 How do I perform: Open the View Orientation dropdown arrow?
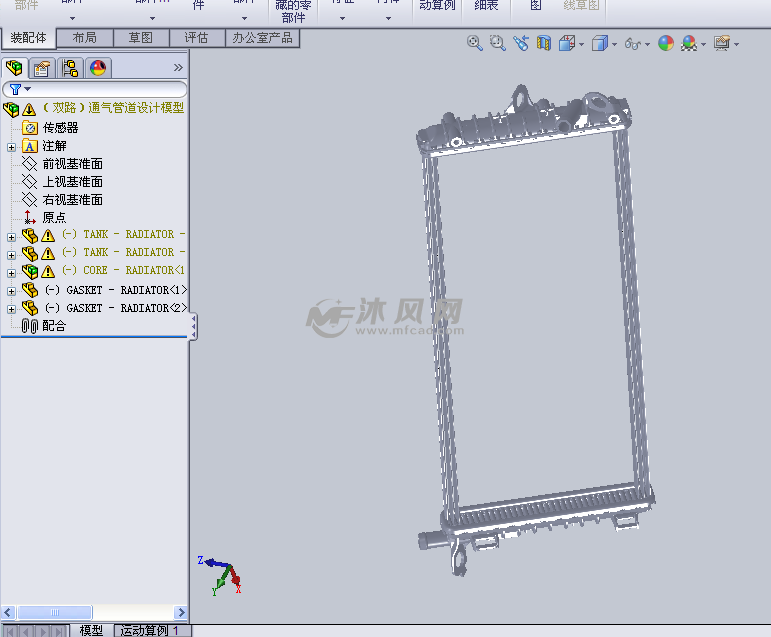point(582,44)
